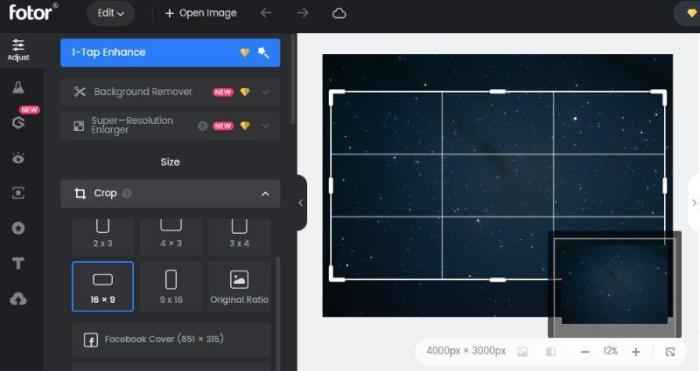Viewport: 700px width, 371px height.
Task: Zoom in with the plus button
Action: (x=636, y=352)
